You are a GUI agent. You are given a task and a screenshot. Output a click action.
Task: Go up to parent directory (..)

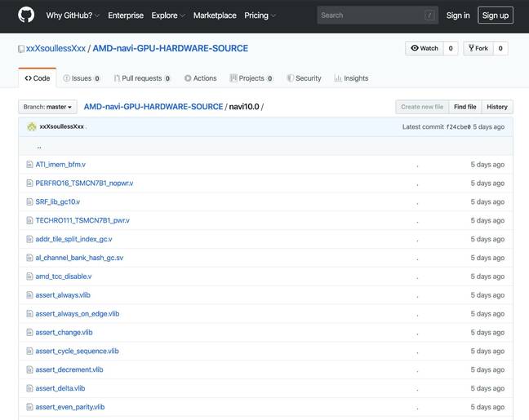coord(39,146)
